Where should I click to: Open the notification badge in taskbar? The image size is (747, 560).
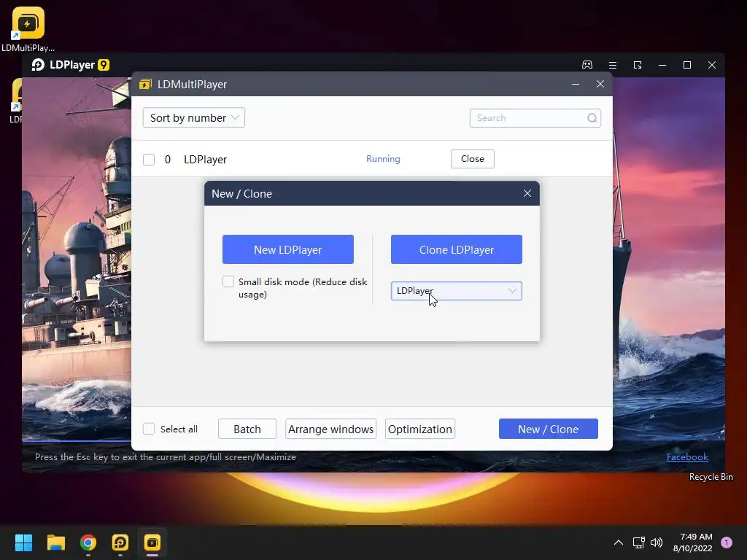click(x=727, y=542)
